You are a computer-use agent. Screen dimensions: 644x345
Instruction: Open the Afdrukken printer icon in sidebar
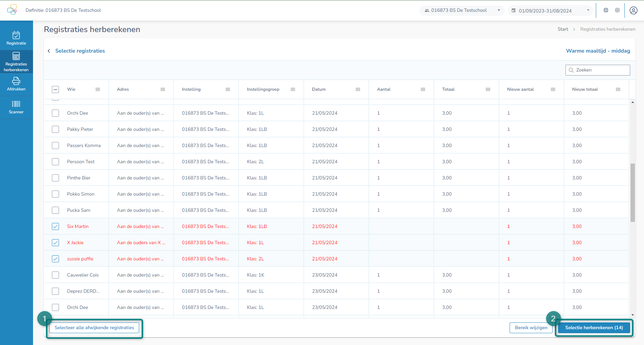tap(16, 84)
